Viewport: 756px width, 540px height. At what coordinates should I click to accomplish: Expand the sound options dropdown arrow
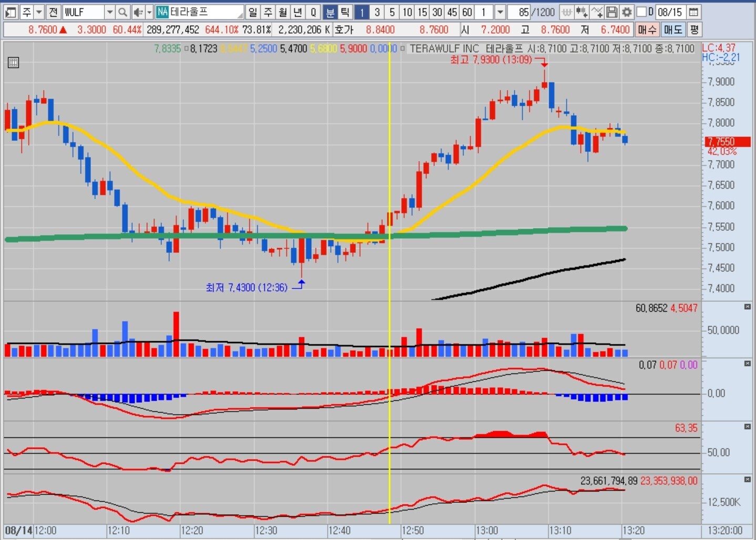[x=149, y=12]
